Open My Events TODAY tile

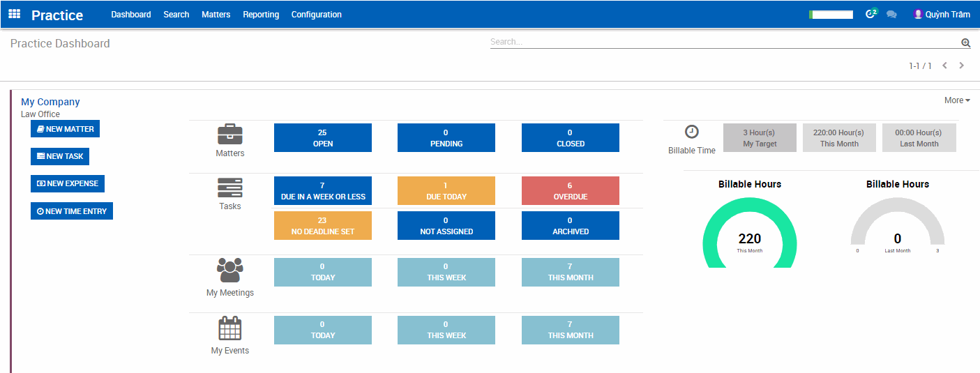point(323,330)
